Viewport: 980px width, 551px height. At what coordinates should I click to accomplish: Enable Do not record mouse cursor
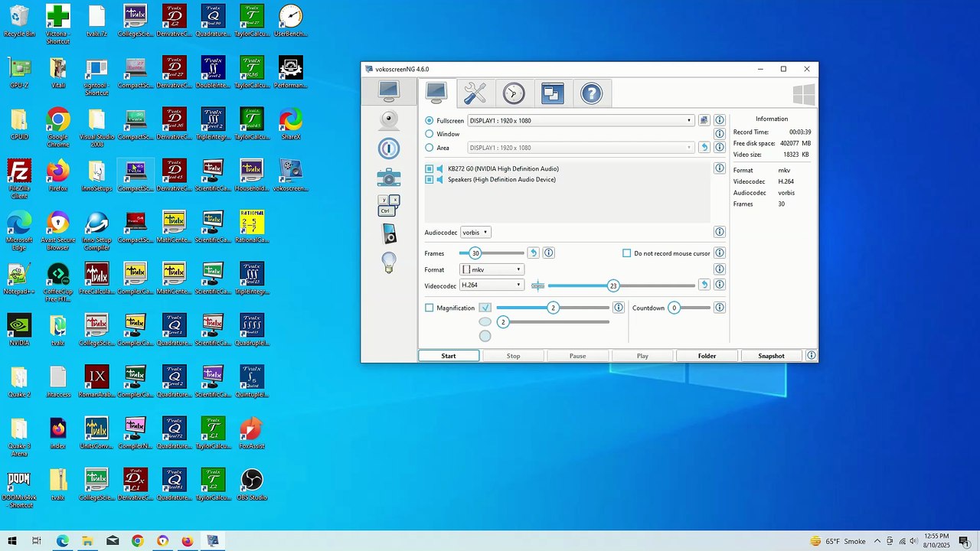click(x=627, y=253)
